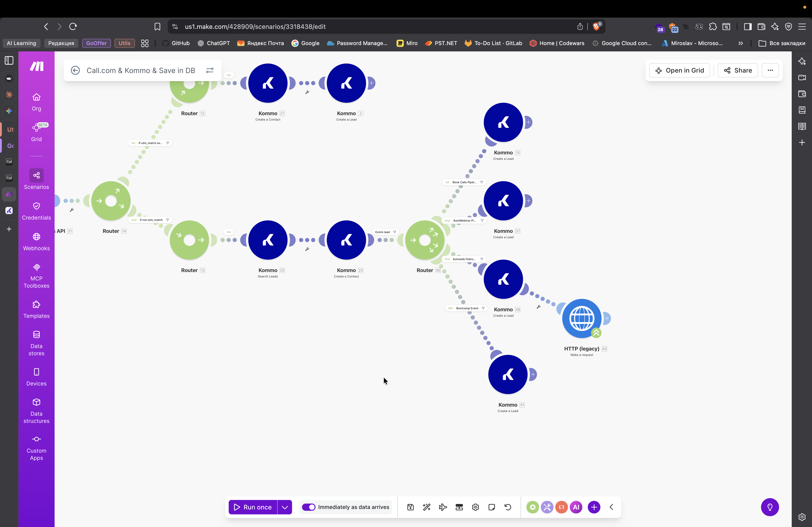The width and height of the screenshot is (812, 527).
Task: Open the three-dots more options menu
Action: [770, 70]
